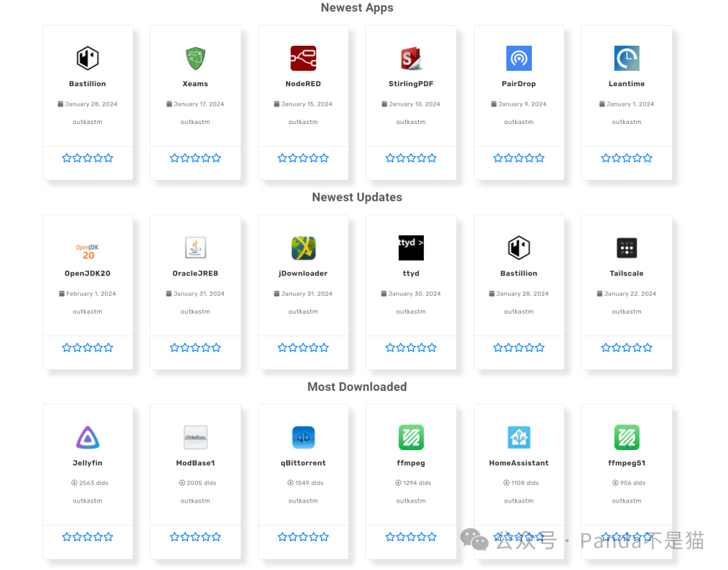728x570 pixels.
Task: Click the Tailscale dots icon
Action: point(626,247)
